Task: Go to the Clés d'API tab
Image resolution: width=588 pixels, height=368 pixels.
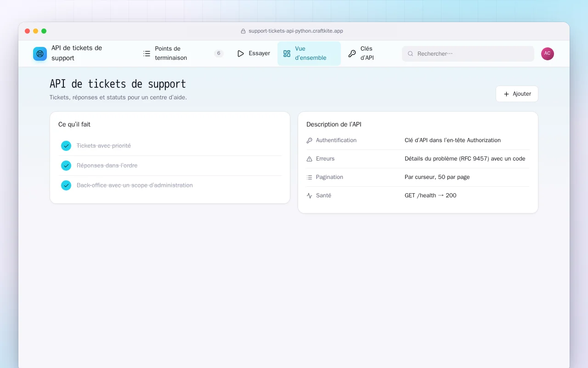Action: [x=365, y=53]
